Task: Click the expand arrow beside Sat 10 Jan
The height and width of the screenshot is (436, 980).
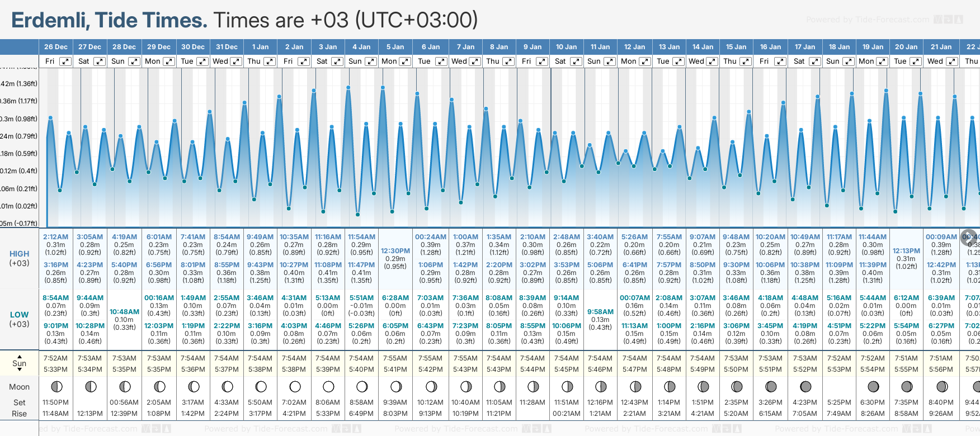Action: tap(576, 61)
